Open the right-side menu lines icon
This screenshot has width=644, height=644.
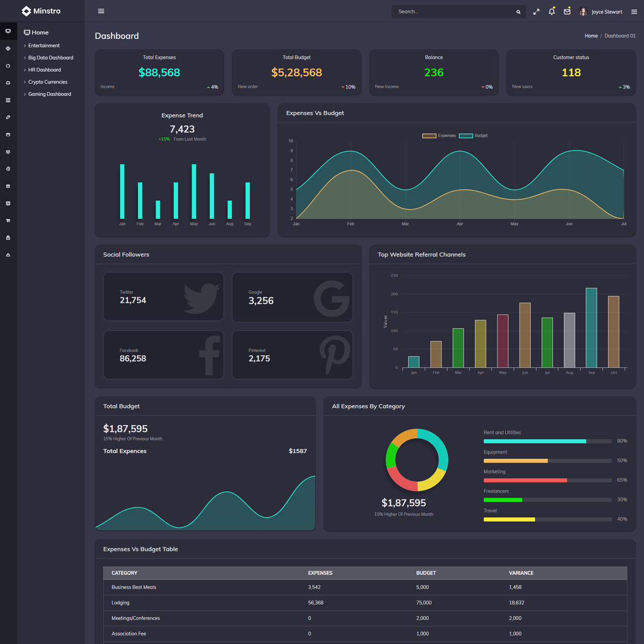pyautogui.click(x=634, y=12)
